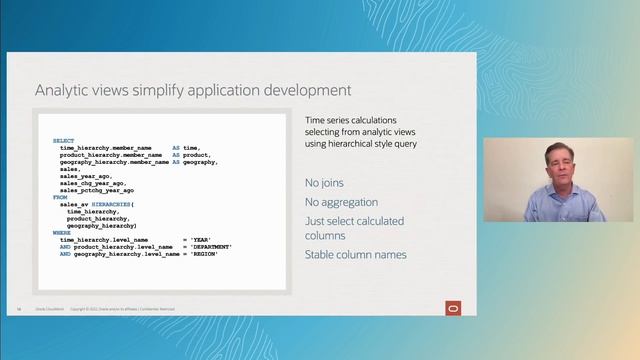The width and height of the screenshot is (640, 360).
Task: Click the line with level_name = 'REGION'
Action: coord(139,254)
